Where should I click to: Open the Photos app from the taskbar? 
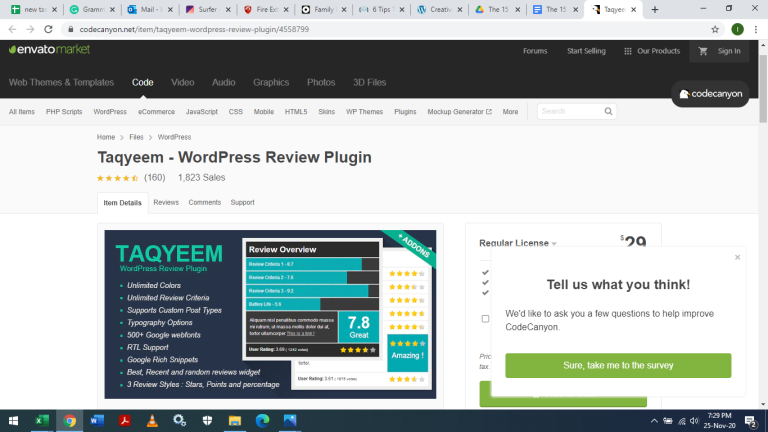(290, 421)
